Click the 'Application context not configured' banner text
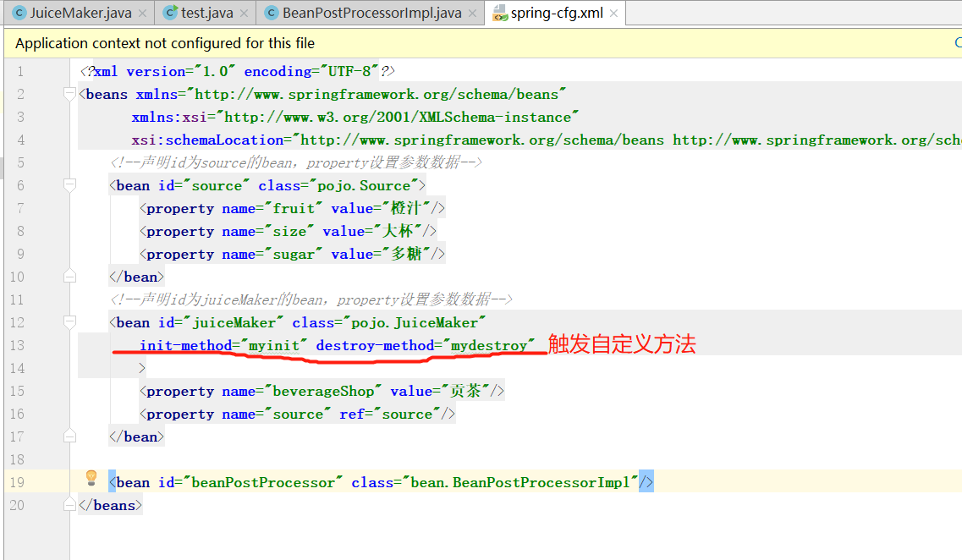This screenshot has width=962, height=560. (x=165, y=43)
